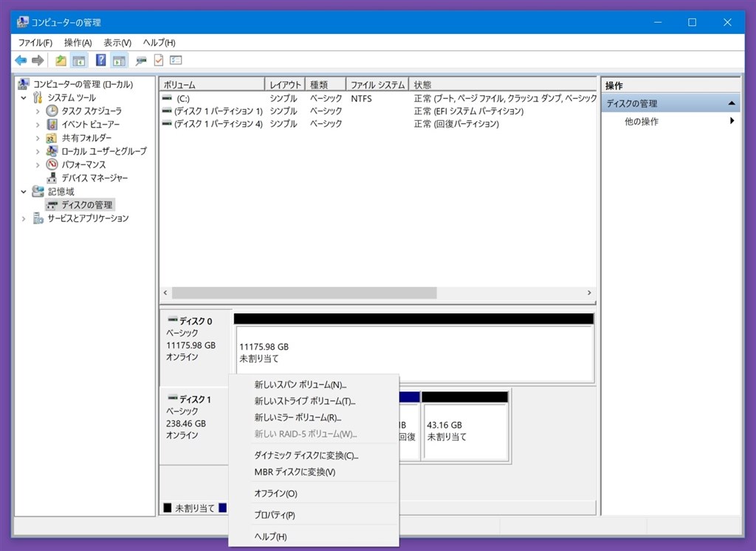Image resolution: width=756 pixels, height=551 pixels.
Task: Click the Computer Management title bar icon
Action: coord(23,22)
